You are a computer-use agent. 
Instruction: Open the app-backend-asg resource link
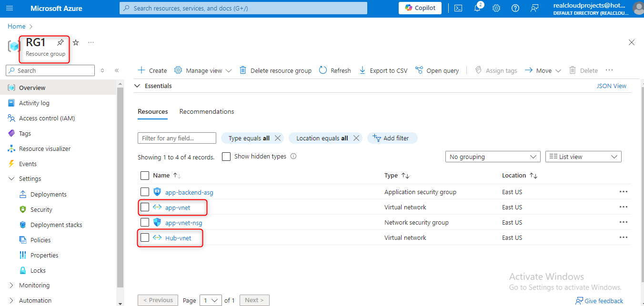tap(189, 192)
